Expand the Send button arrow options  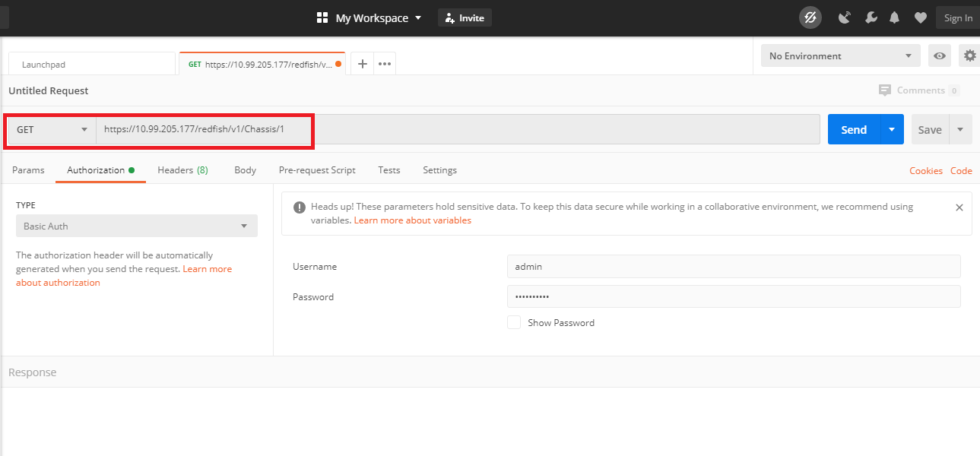click(x=892, y=130)
